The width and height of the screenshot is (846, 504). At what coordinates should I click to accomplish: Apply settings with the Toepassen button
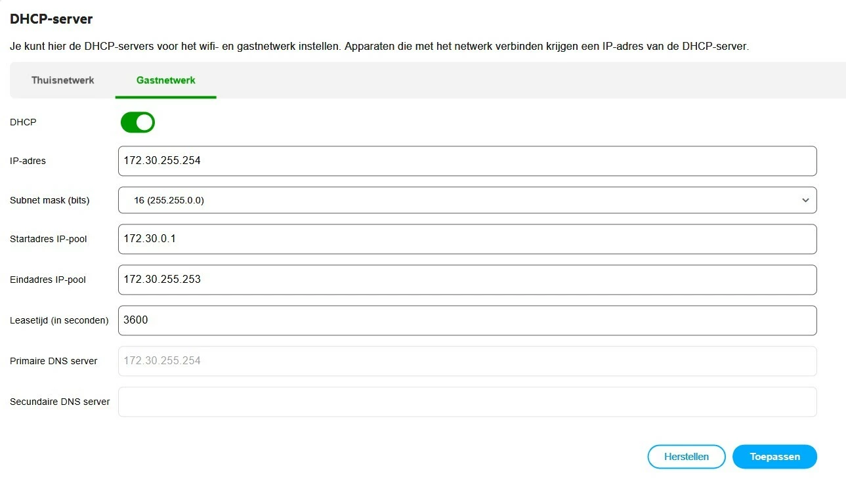click(x=774, y=457)
